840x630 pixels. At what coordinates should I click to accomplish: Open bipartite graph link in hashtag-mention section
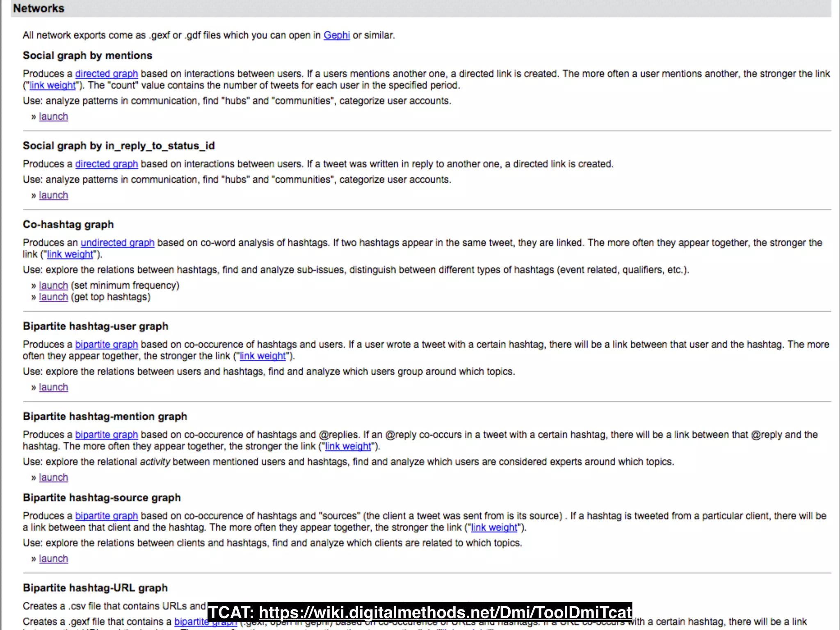click(x=106, y=435)
